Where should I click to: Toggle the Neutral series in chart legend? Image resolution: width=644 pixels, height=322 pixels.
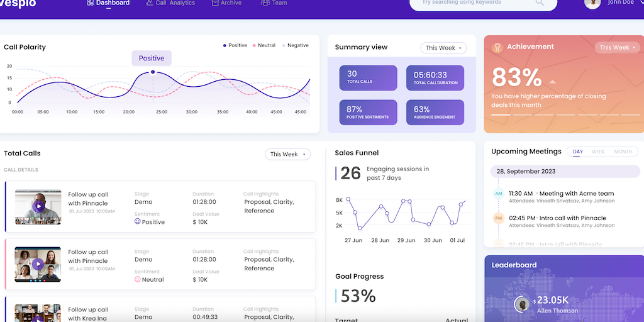[x=264, y=45]
